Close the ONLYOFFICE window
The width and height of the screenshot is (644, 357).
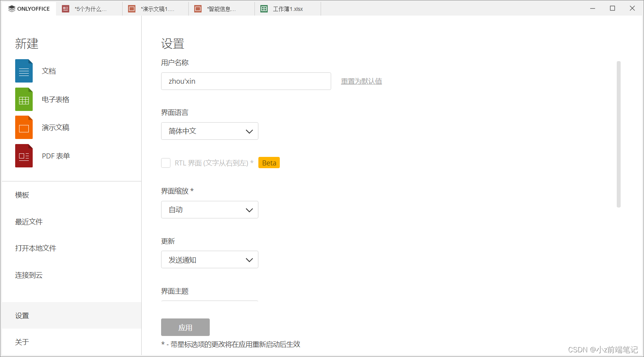click(632, 8)
